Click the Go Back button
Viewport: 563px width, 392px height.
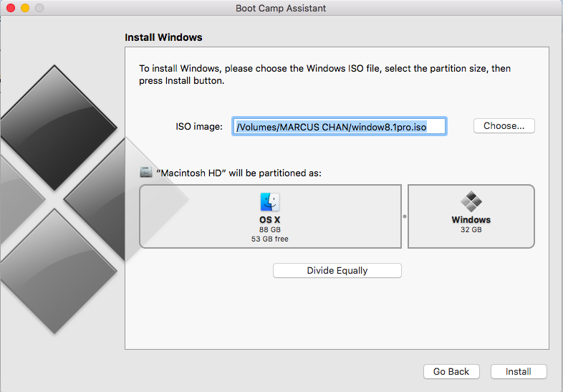click(x=451, y=371)
